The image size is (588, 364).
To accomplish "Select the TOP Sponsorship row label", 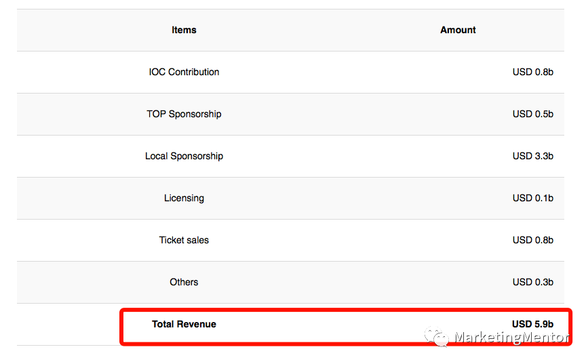I will coord(184,114).
